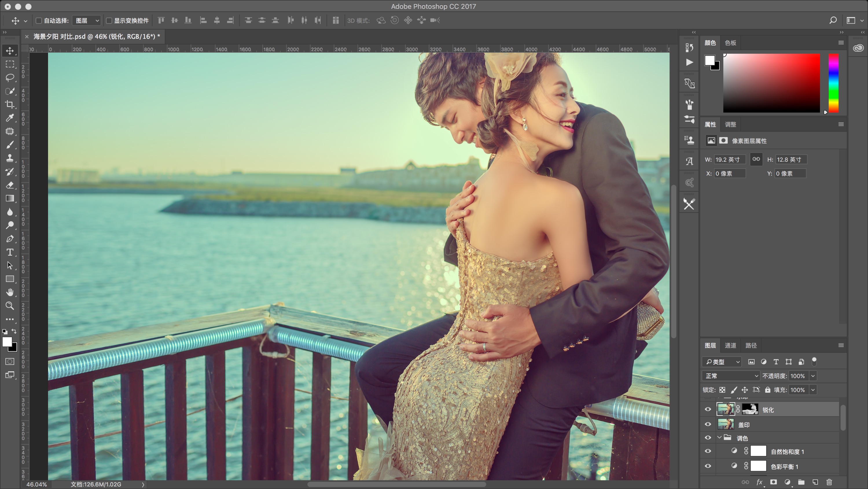Collapse the 调色 group
The height and width of the screenshot is (489, 868).
tap(719, 438)
